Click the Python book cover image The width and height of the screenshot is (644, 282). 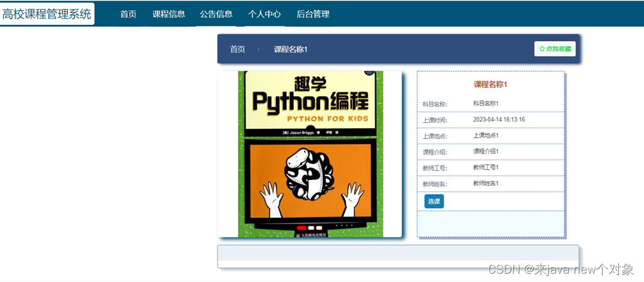(x=310, y=154)
